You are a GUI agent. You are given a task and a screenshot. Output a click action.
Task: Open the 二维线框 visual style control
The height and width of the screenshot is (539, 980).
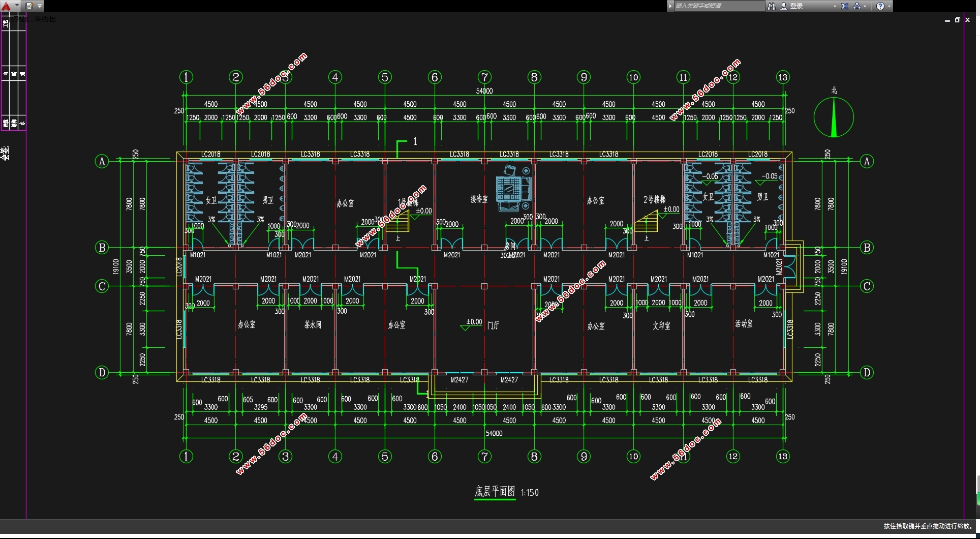(43, 19)
